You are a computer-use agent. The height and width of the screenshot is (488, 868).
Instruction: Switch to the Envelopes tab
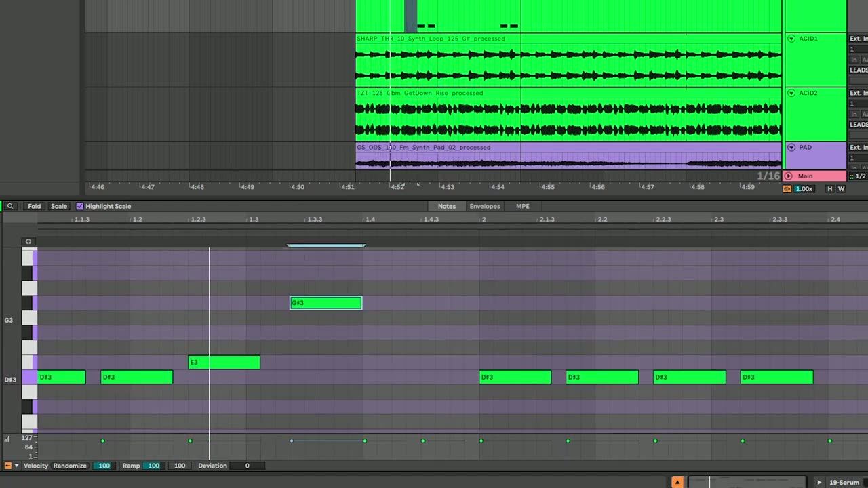coord(485,206)
